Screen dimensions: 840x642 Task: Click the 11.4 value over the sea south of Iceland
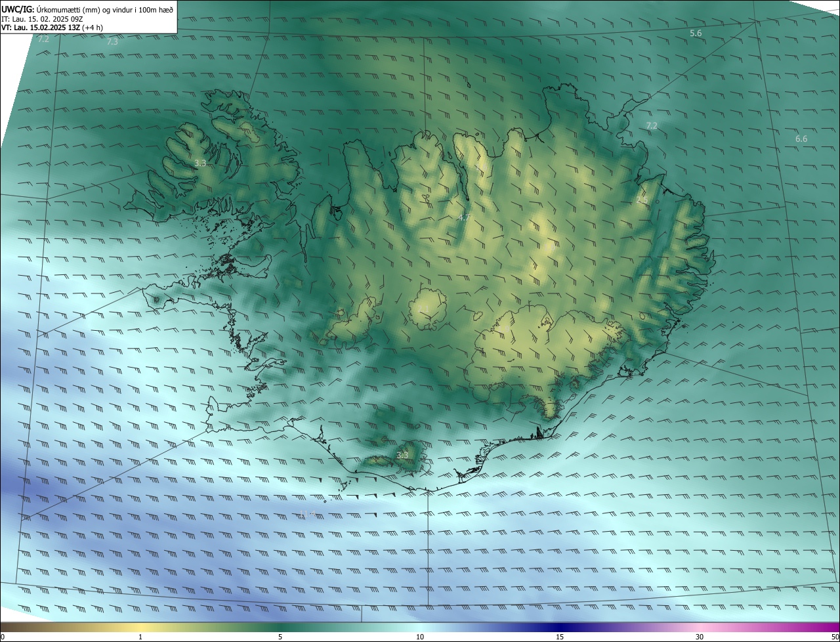(308, 513)
